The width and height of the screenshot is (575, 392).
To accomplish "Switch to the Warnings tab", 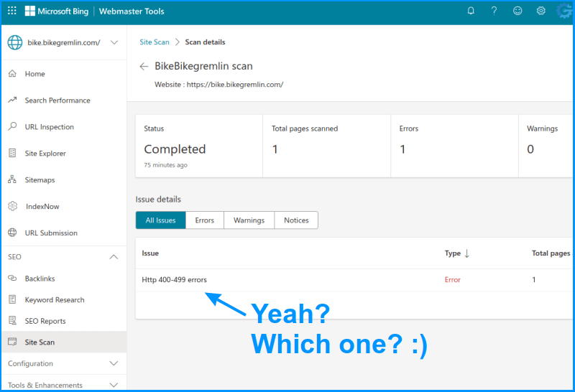I will click(249, 220).
